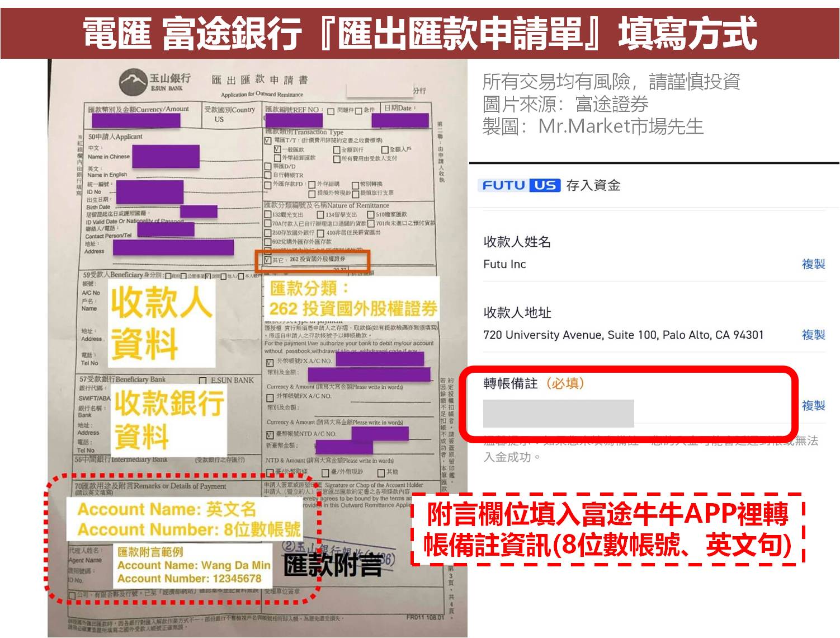This screenshot has width=840, height=638.
Task: Tick the 外匯存款FD checkbox
Action: (268, 185)
